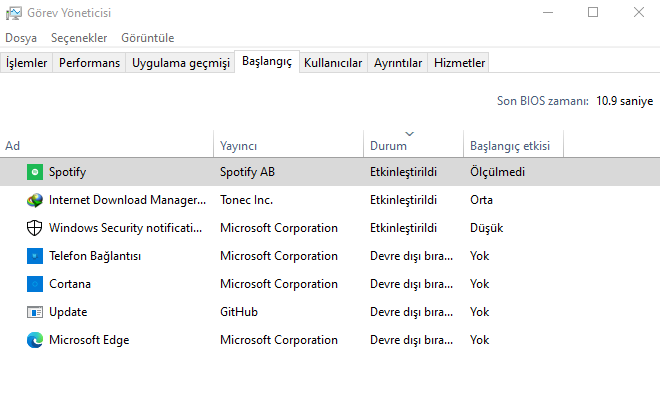Switch to the İşlemler tab

[26, 63]
